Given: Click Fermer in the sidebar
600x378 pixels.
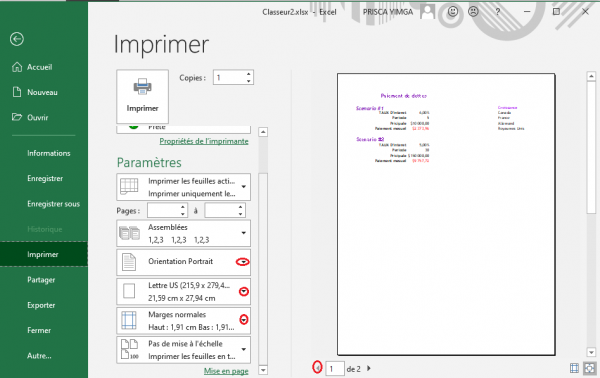Looking at the screenshot, I should 39,331.
